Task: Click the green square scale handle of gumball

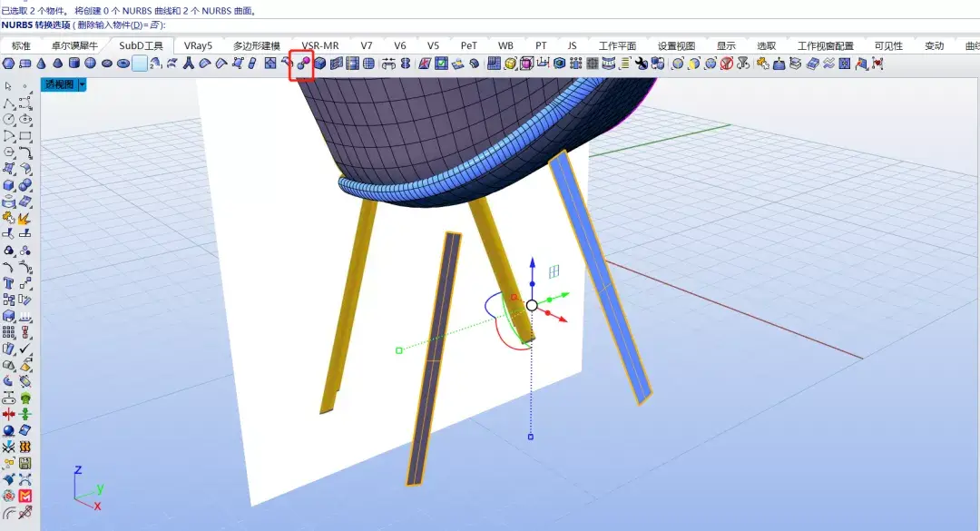Action: point(399,351)
